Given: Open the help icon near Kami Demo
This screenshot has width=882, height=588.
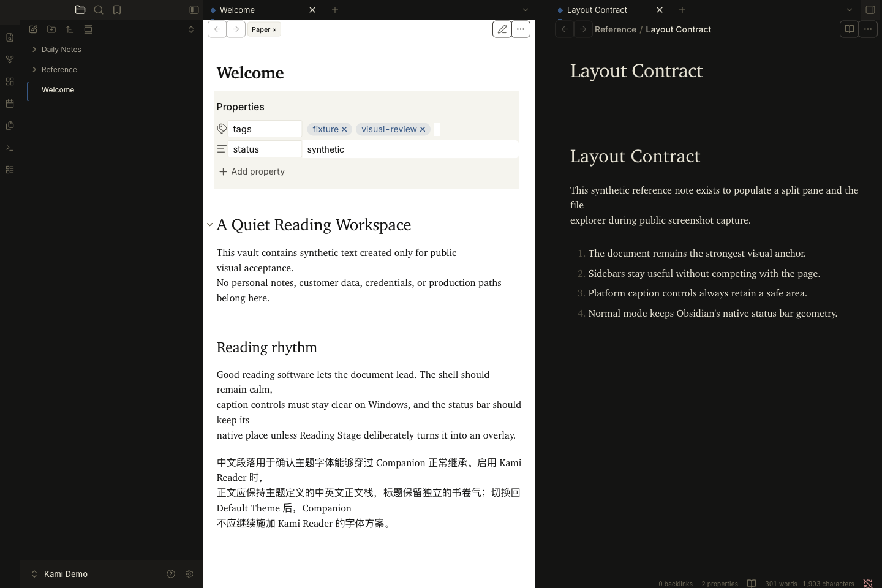Looking at the screenshot, I should tap(171, 574).
